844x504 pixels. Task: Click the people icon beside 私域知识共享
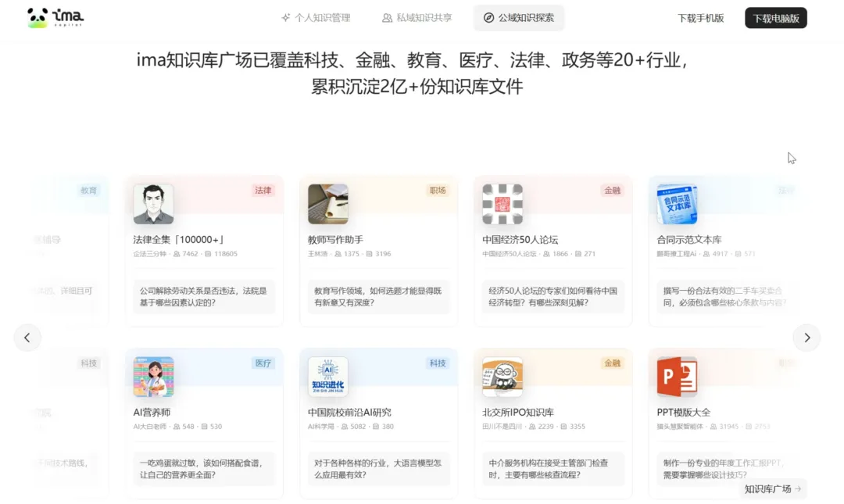pos(387,18)
